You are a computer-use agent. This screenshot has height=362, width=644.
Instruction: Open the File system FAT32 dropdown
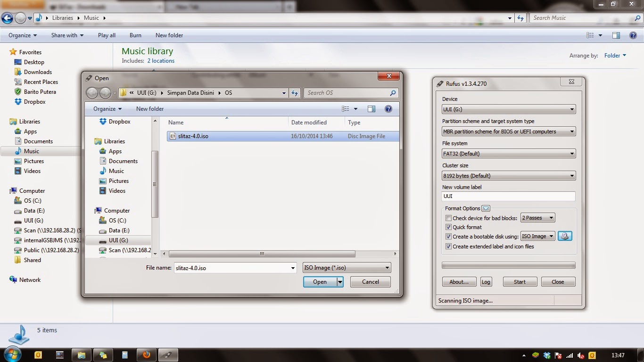coord(509,154)
